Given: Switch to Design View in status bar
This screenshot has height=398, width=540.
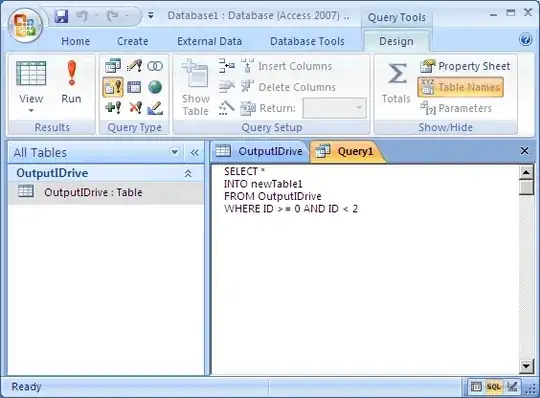Looking at the screenshot, I should (x=512, y=387).
